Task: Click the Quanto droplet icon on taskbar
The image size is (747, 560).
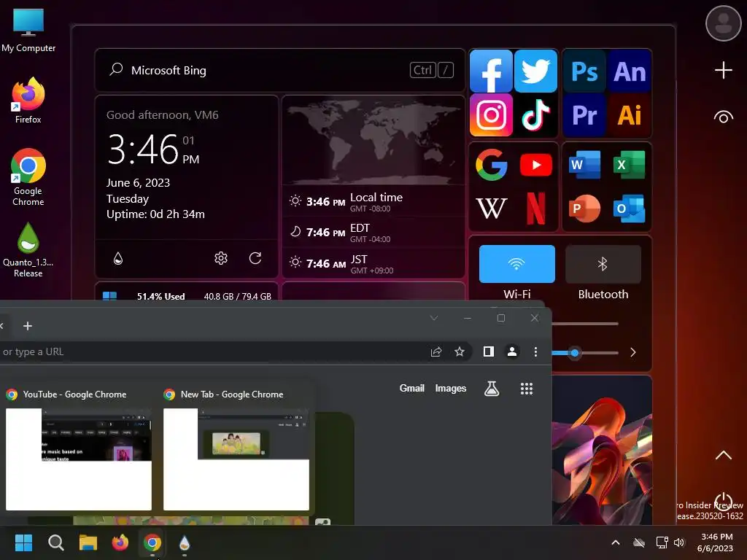Action: pos(185,542)
